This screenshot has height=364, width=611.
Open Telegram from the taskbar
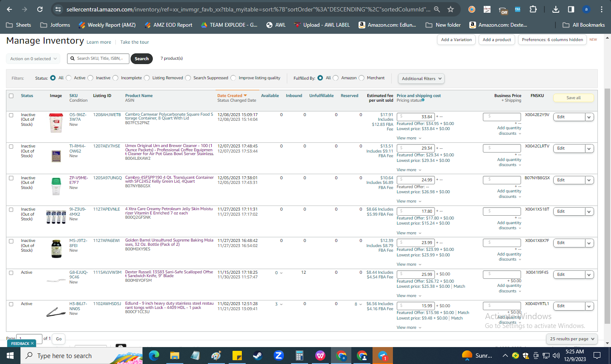tap(383, 356)
